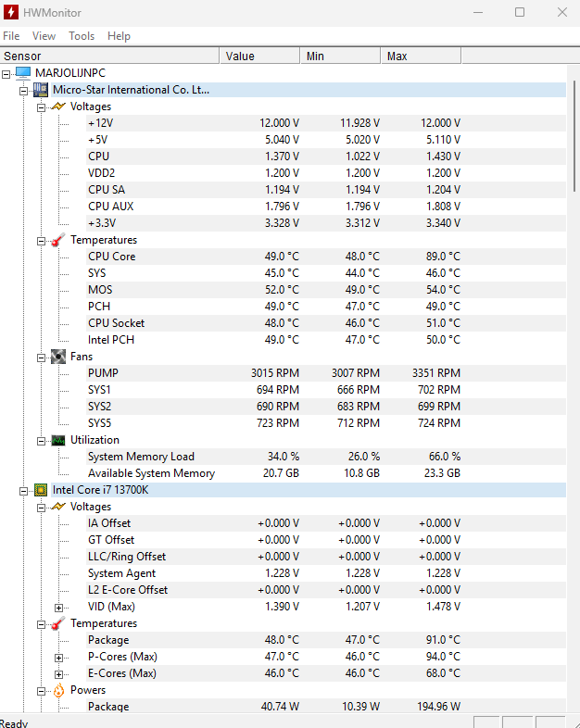Select the +5V voltage row
This screenshot has width=580, height=728.
pos(326,140)
